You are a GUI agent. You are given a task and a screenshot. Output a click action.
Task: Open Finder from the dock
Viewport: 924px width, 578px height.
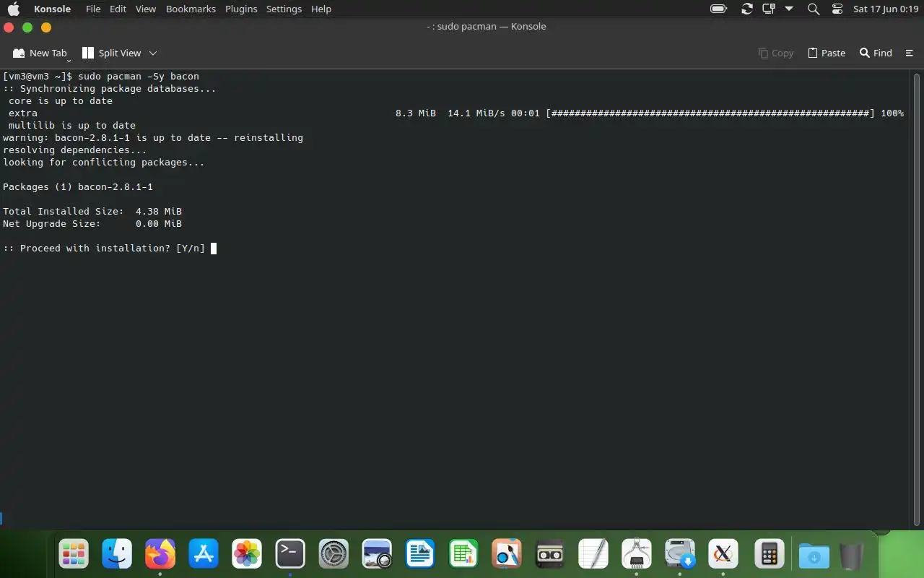[x=117, y=554]
